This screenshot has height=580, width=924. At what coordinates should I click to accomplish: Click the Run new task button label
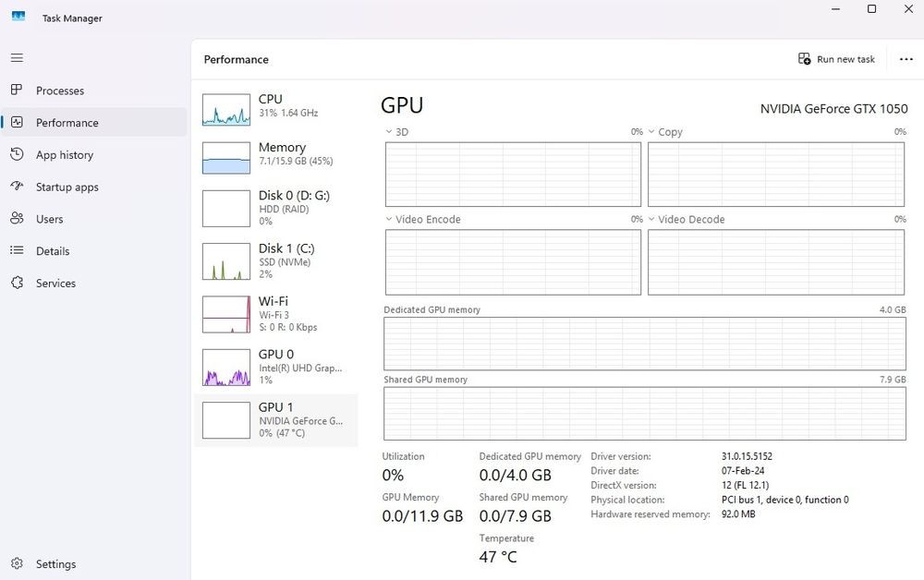pyautogui.click(x=845, y=59)
